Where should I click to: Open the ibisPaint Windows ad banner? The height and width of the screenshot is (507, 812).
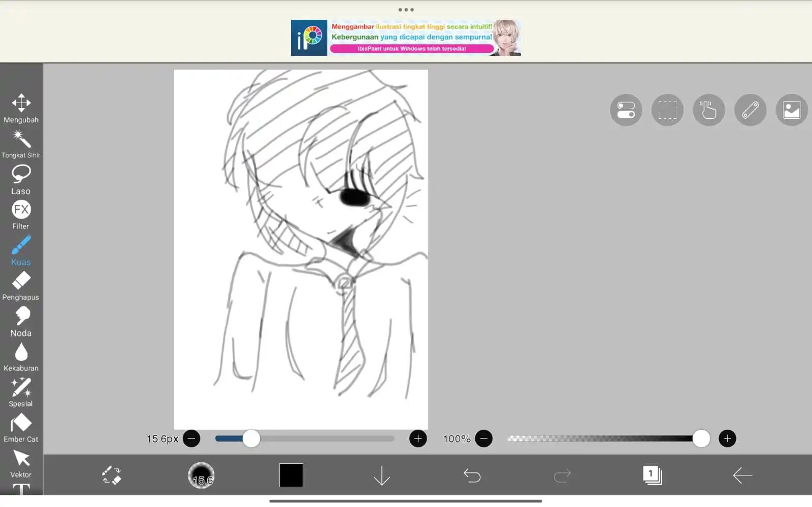coord(406,38)
